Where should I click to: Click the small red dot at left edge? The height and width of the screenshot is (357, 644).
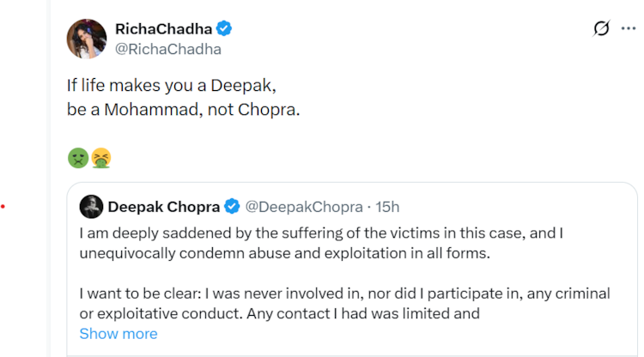pos(3,206)
